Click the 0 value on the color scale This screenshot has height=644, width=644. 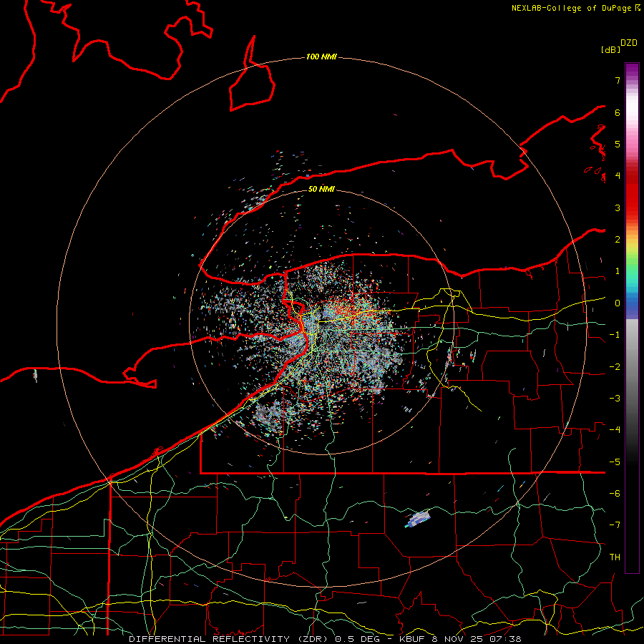[618, 303]
